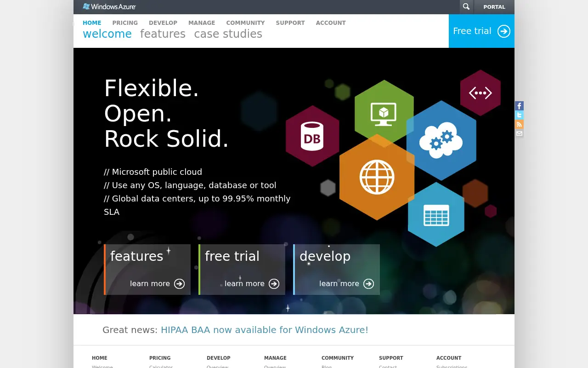Image resolution: width=588 pixels, height=368 pixels.
Task: Open the DEVELOP top menu item
Action: click(163, 23)
